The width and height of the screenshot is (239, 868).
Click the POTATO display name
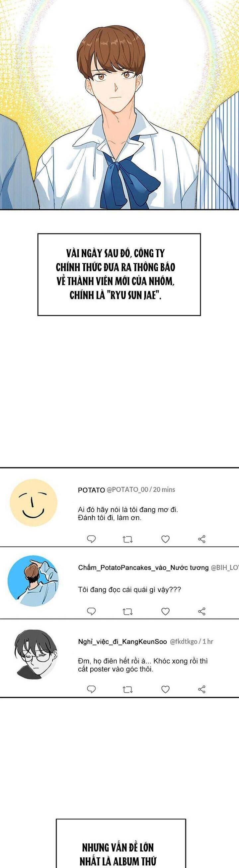[x=91, y=490]
